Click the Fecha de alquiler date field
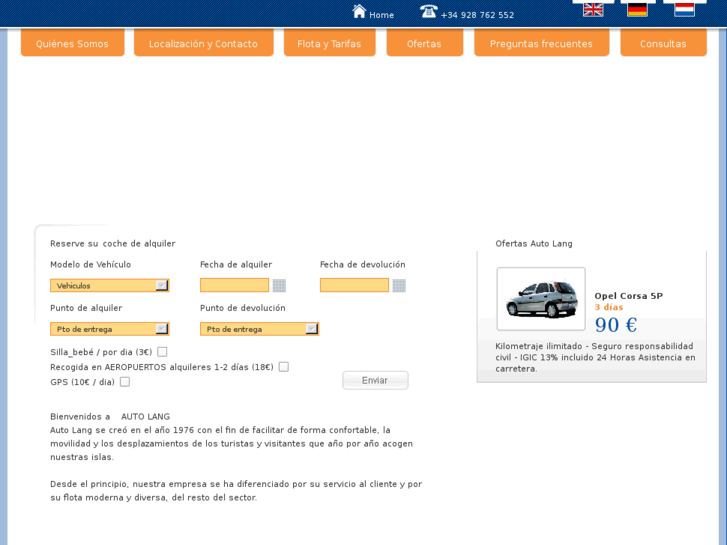The width and height of the screenshot is (727, 545). (234, 285)
